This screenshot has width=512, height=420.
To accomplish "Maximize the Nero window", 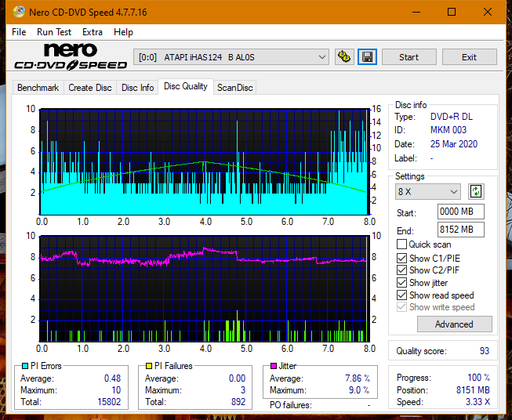I will (x=452, y=12).
